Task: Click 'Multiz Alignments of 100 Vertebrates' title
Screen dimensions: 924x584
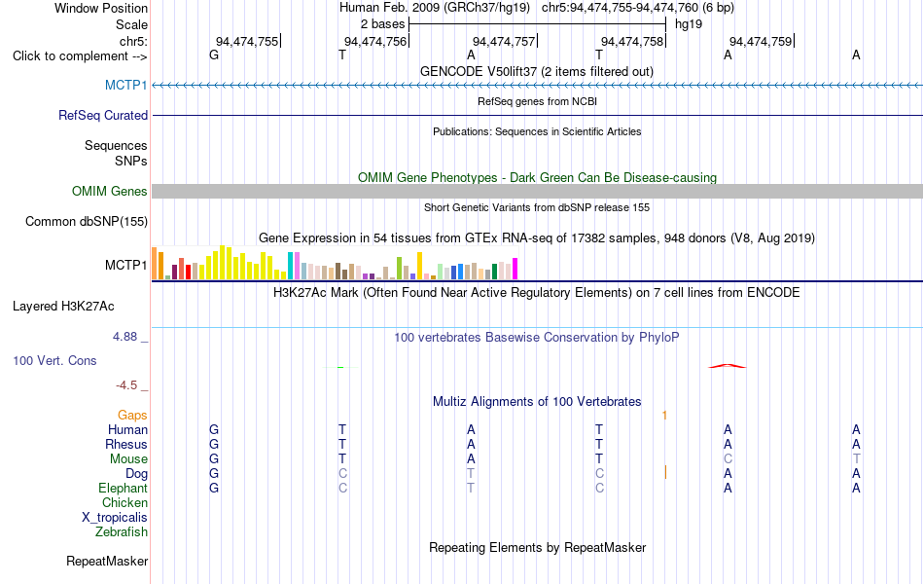Action: tap(537, 402)
